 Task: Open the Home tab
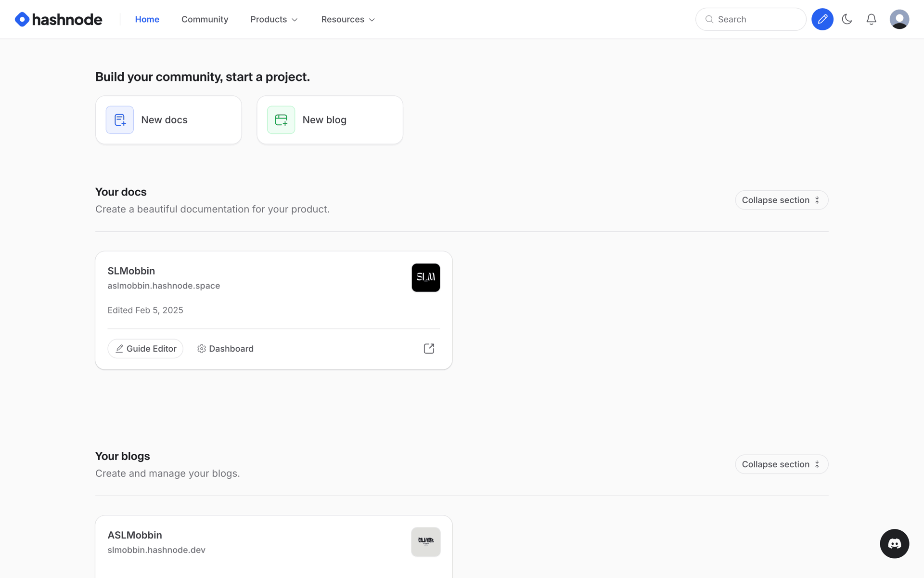click(x=147, y=19)
